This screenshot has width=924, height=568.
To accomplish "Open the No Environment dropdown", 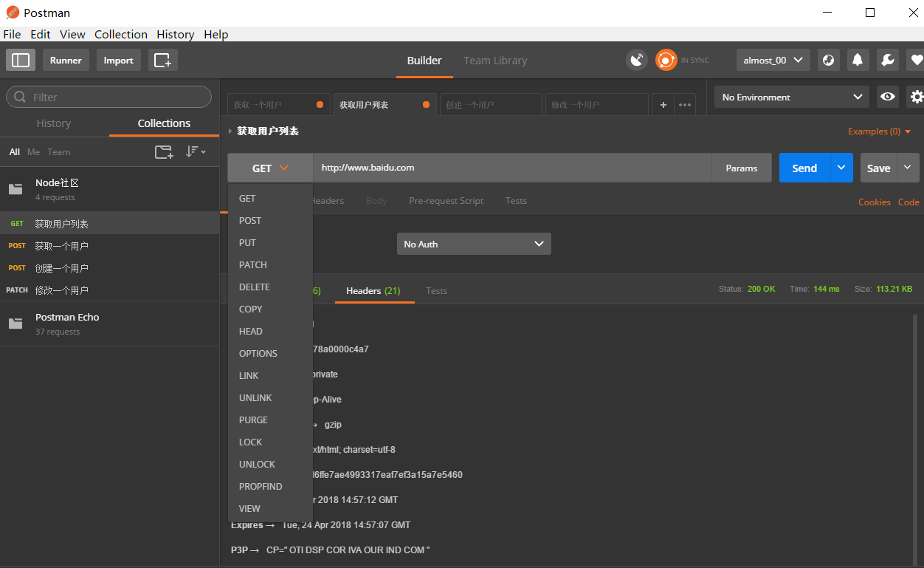I will (792, 97).
